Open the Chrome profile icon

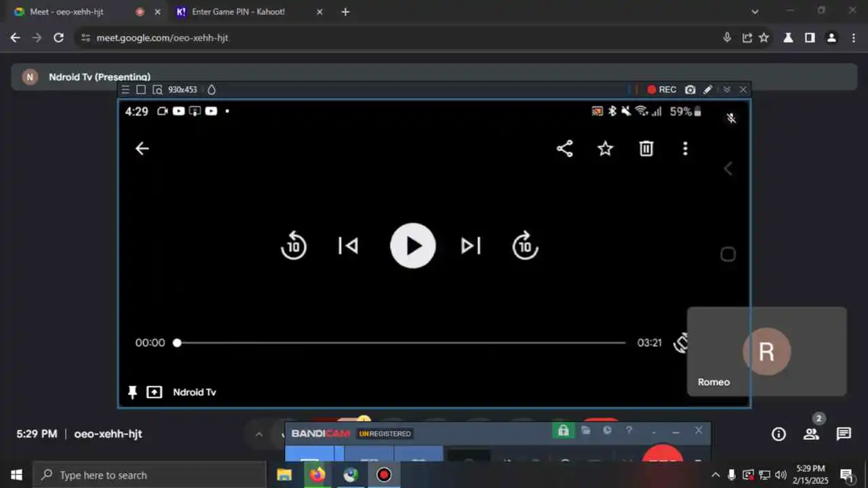coord(831,38)
